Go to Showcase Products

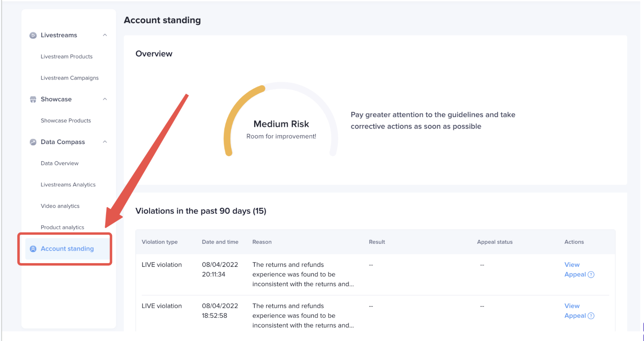(66, 121)
